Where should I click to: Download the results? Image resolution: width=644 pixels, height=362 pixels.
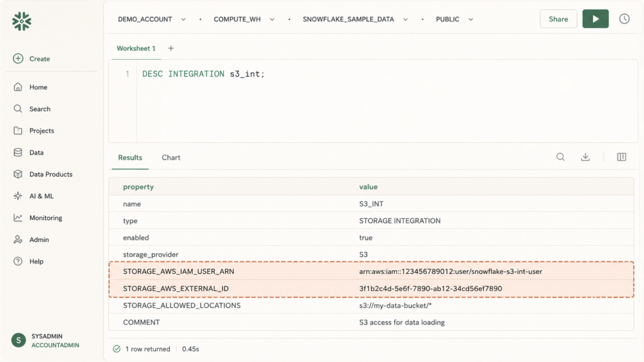[x=586, y=156]
